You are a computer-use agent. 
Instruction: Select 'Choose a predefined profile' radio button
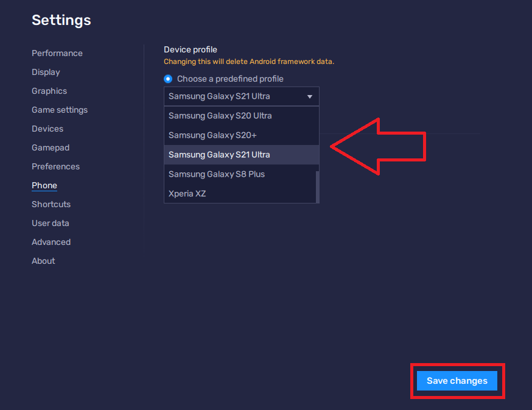coord(168,79)
